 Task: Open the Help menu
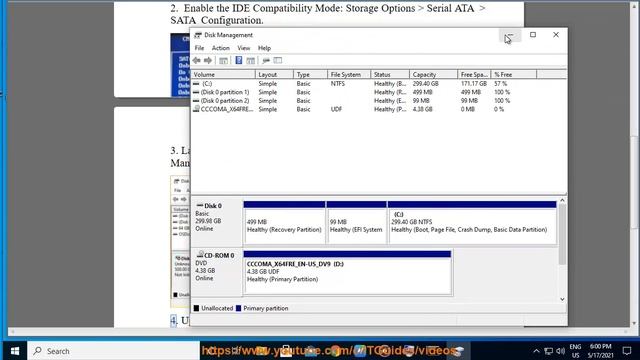[x=264, y=48]
